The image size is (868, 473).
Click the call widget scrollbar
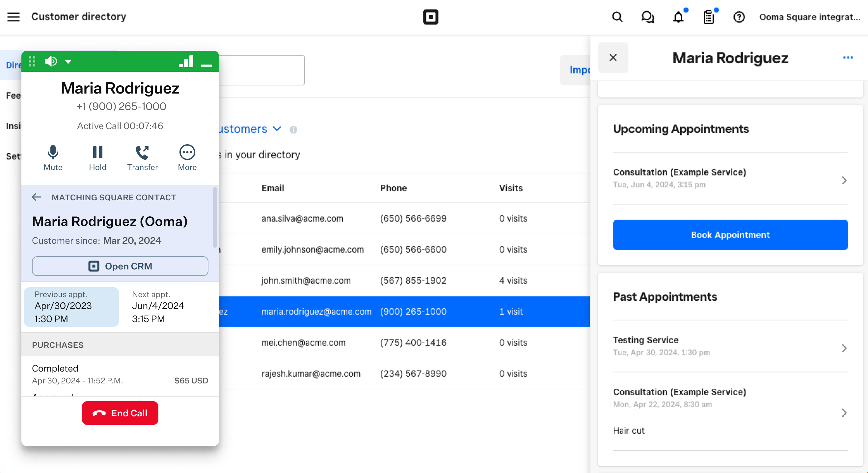click(215, 217)
